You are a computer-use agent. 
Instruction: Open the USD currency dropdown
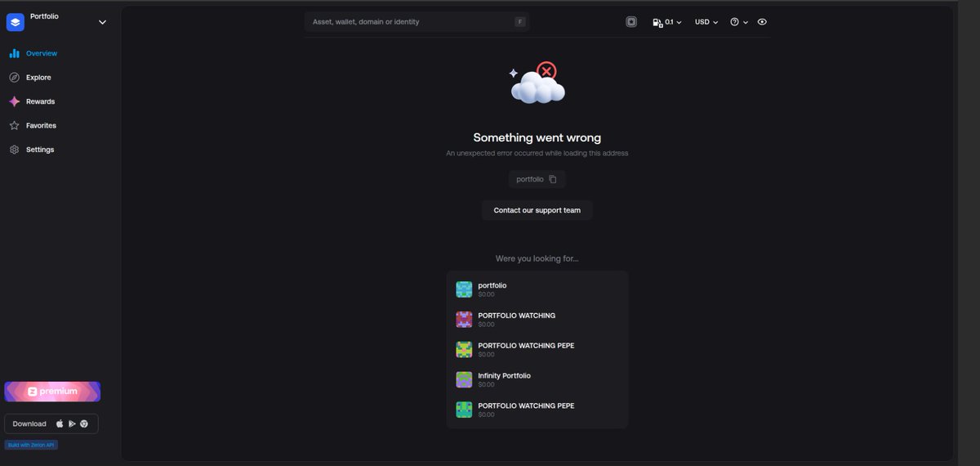(706, 22)
